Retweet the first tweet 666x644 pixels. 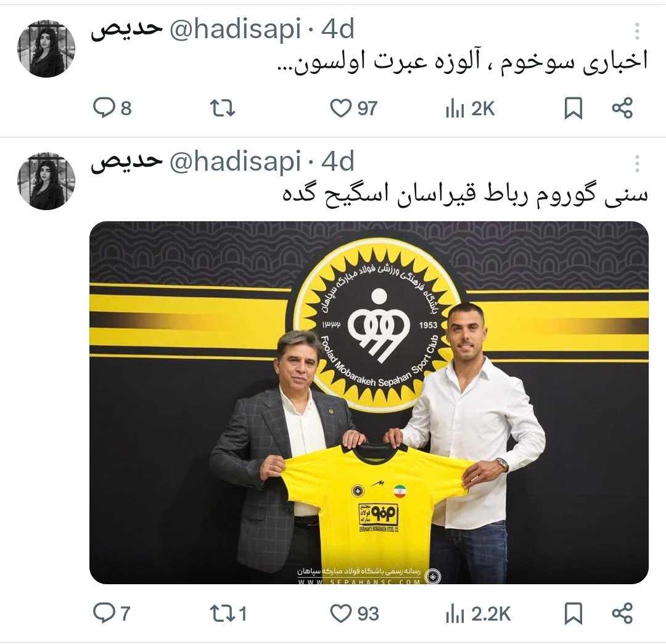[x=223, y=108]
